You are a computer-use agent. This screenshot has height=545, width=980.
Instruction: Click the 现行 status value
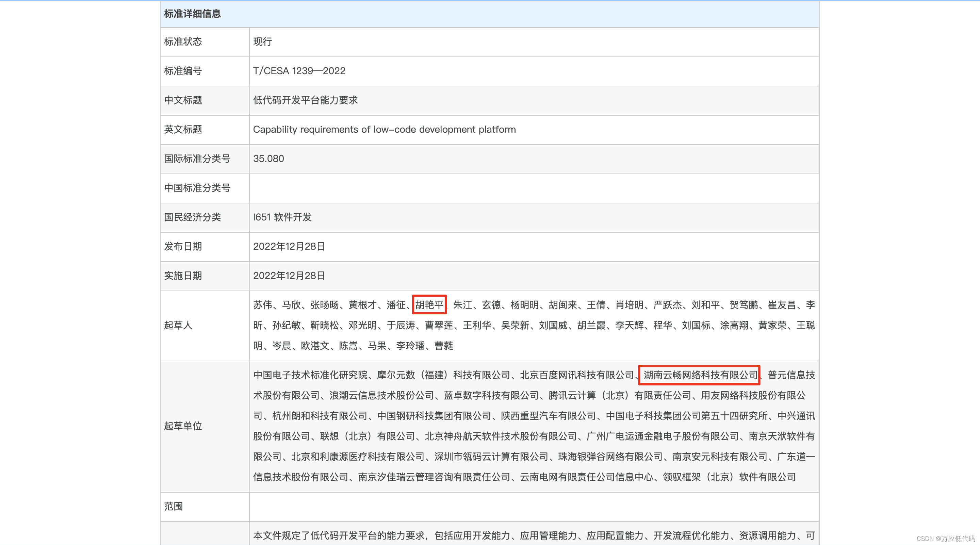tap(262, 42)
